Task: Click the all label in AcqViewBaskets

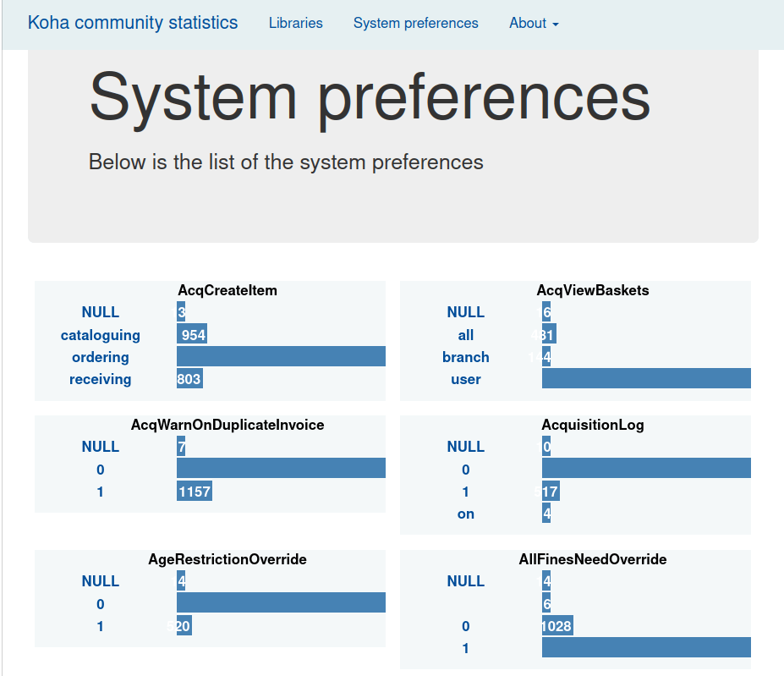Action: 465,335
